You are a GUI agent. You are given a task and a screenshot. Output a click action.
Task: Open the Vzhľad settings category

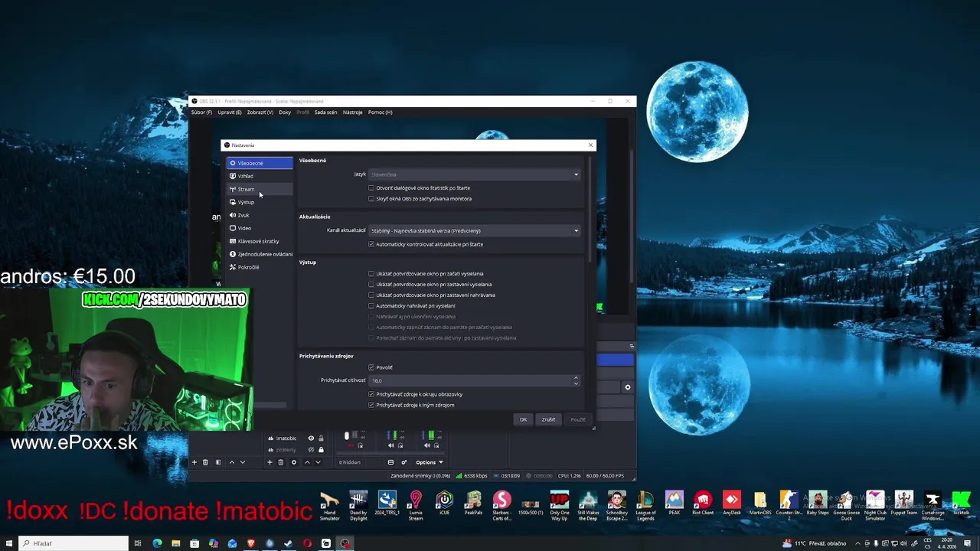point(260,176)
